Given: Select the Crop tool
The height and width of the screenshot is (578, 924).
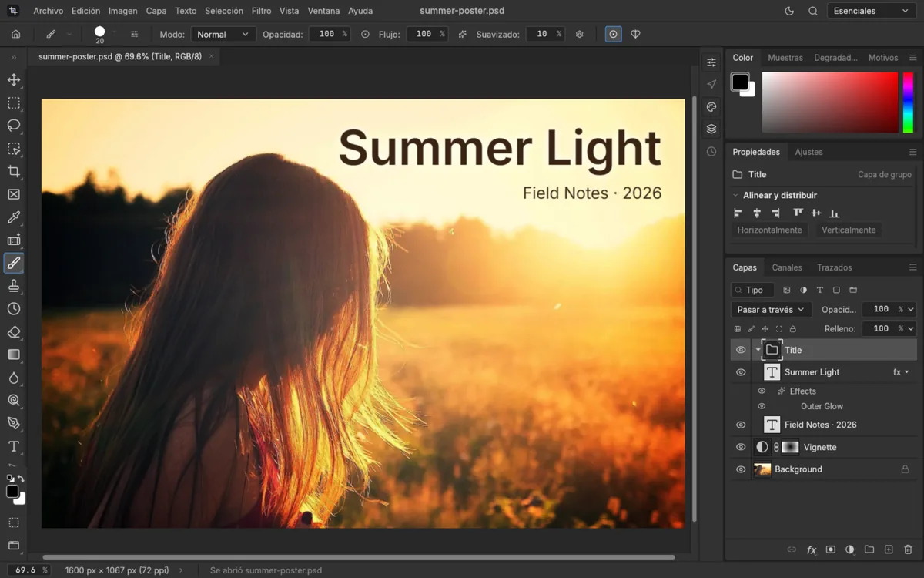Looking at the screenshot, I should pyautogui.click(x=14, y=171).
